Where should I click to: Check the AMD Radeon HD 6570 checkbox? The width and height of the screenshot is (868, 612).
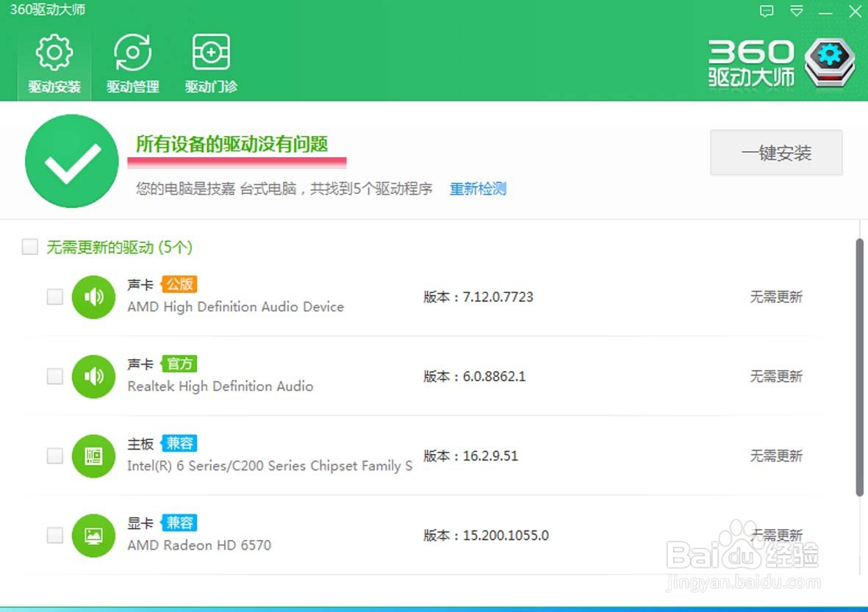[x=55, y=535]
